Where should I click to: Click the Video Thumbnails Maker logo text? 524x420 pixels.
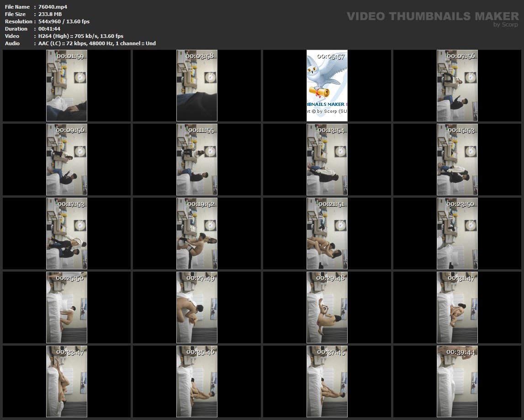point(432,16)
